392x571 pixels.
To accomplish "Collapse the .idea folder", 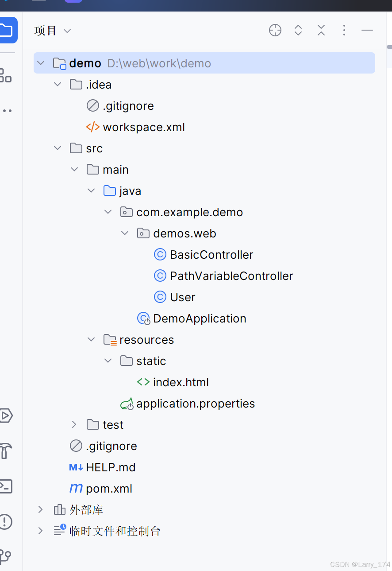I will (58, 85).
